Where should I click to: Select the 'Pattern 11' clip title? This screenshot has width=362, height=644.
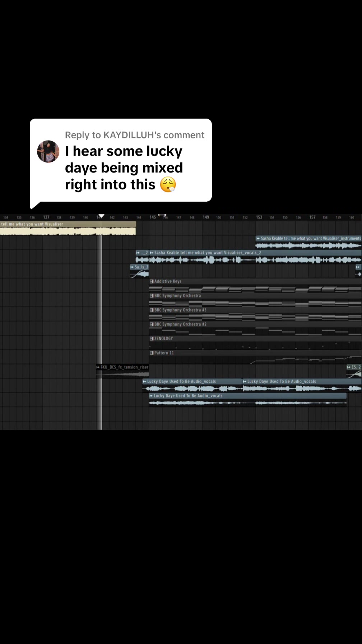[164, 353]
